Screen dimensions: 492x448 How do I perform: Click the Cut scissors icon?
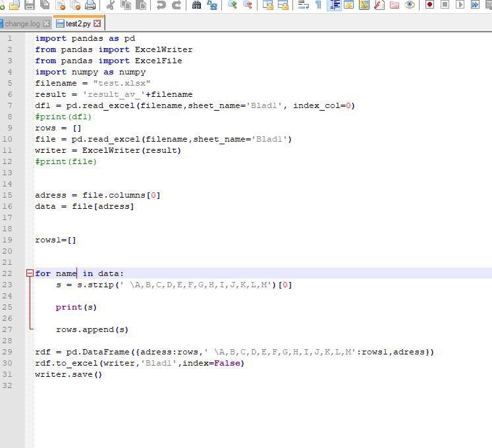coord(111,5)
